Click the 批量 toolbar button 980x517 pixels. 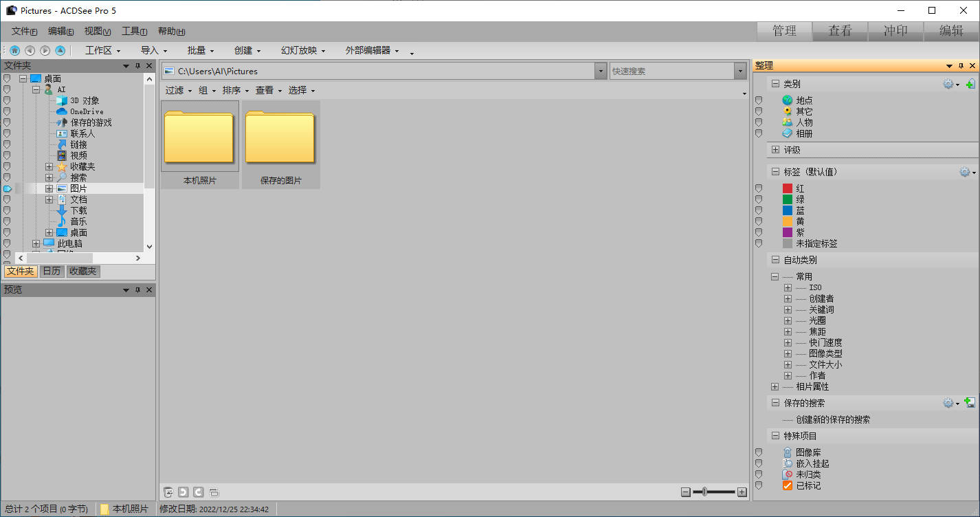(201, 50)
